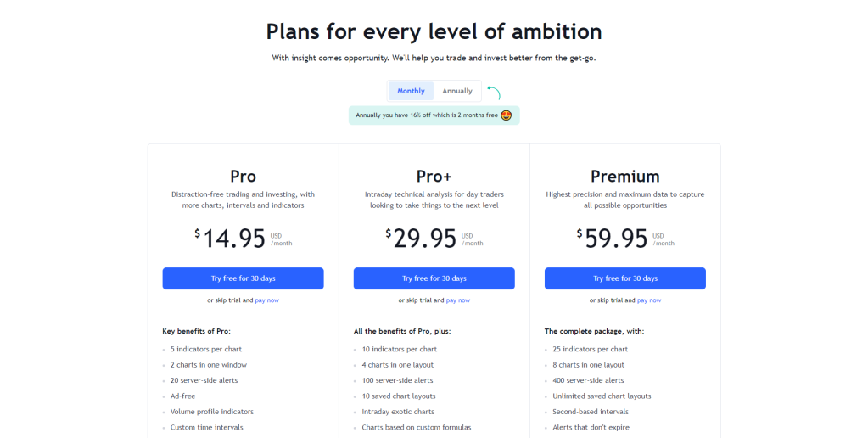Image resolution: width=868 pixels, height=438 pixels.
Task: Select 'Second-based intervals' benefit item
Action: click(590, 412)
